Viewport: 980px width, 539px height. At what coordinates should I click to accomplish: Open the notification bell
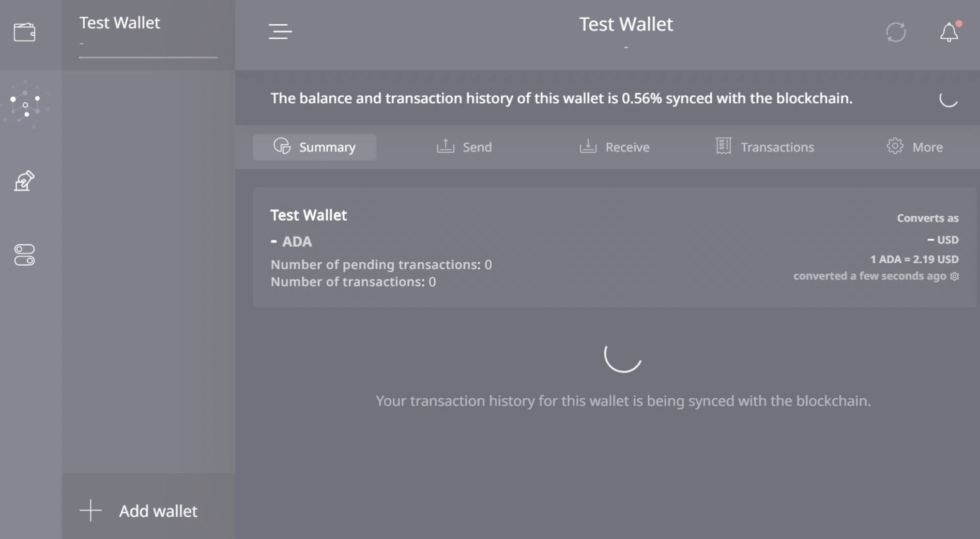click(949, 32)
